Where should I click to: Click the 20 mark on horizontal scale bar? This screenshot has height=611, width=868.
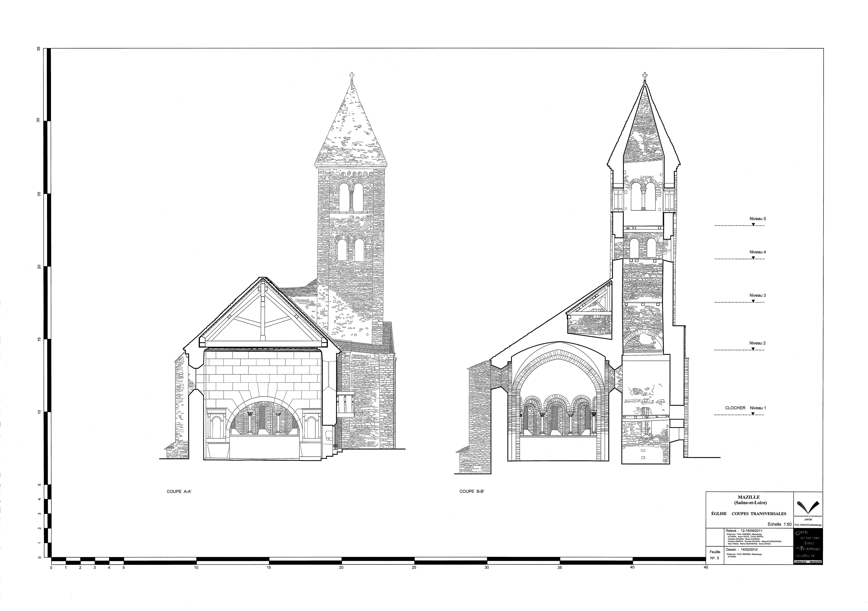point(341,567)
